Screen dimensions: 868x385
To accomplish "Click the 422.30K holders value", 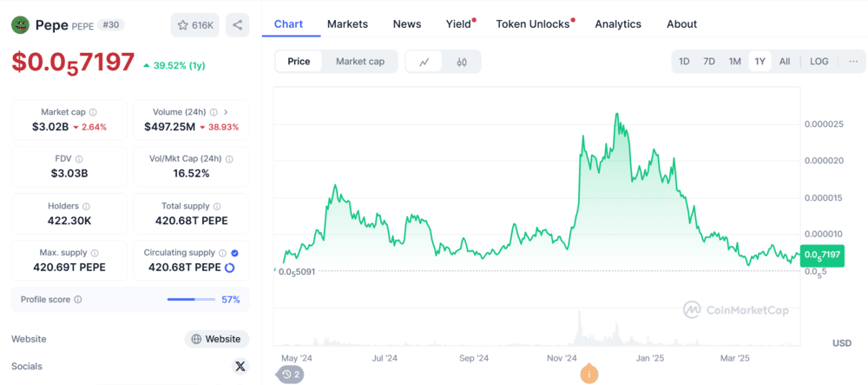I will (x=69, y=221).
